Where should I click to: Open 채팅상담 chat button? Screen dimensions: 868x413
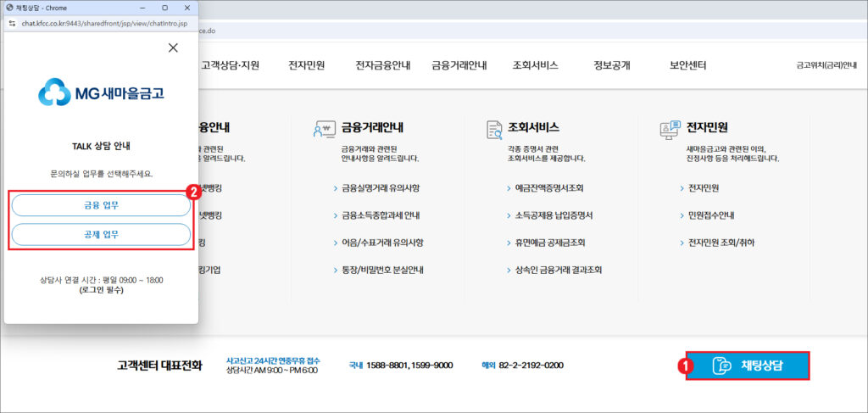point(748,366)
